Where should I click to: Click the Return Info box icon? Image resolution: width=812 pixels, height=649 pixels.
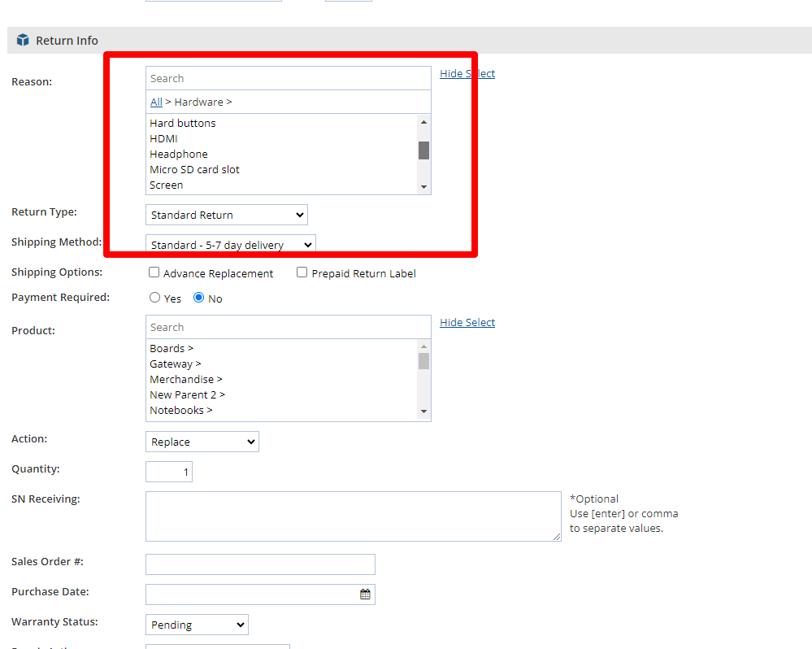(23, 40)
